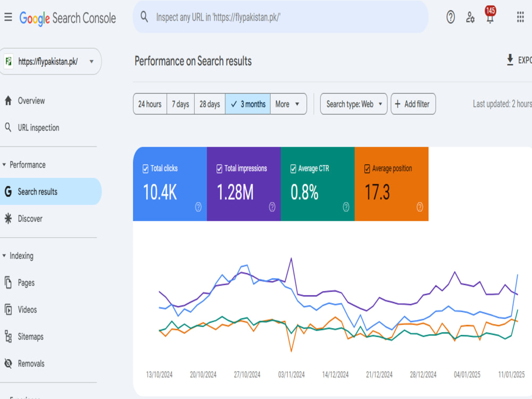Click the 13/10/2024 chart axis label
The image size is (532, 399).
point(159,375)
